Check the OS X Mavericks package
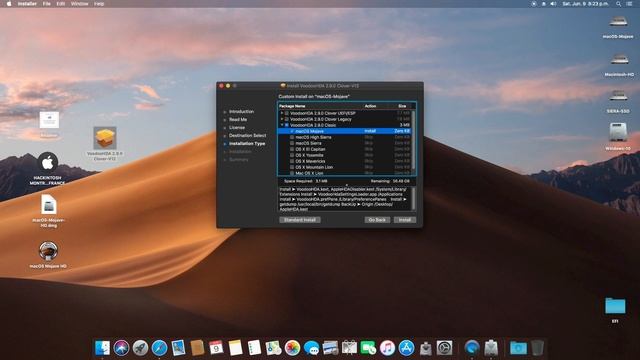 [292, 161]
